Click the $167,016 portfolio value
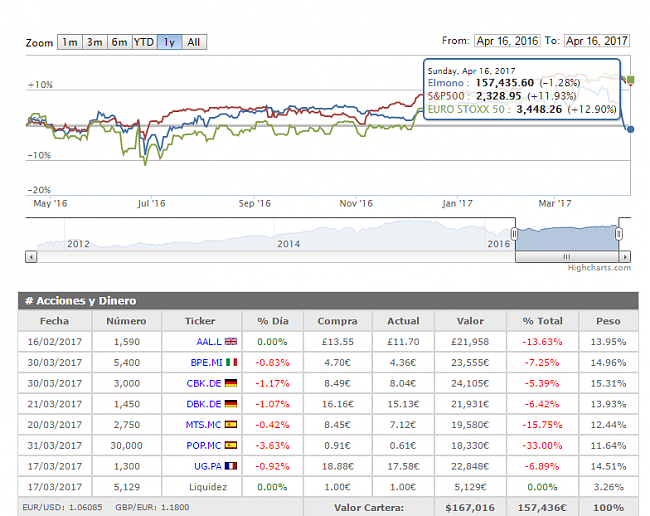650x516 pixels. (470, 507)
